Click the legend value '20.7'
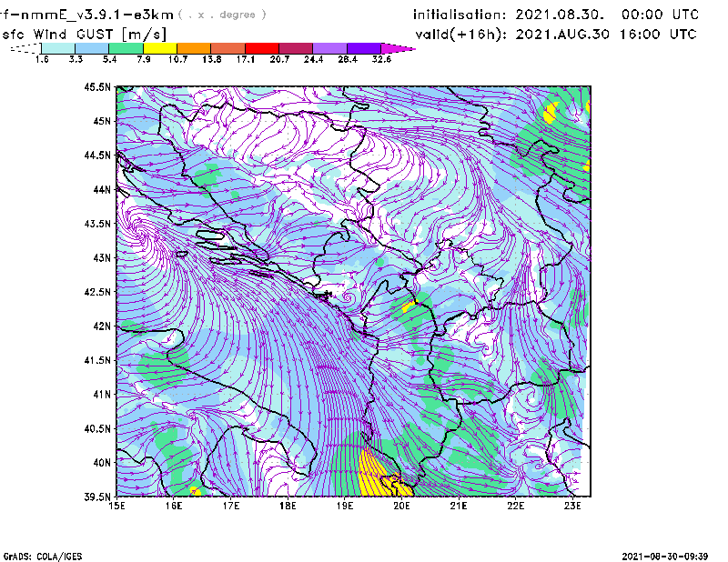Viewport: 728px width, 562px height. click(279, 59)
